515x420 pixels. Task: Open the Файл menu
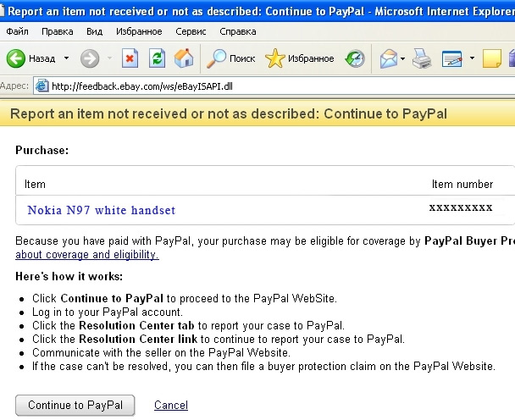click(x=18, y=31)
